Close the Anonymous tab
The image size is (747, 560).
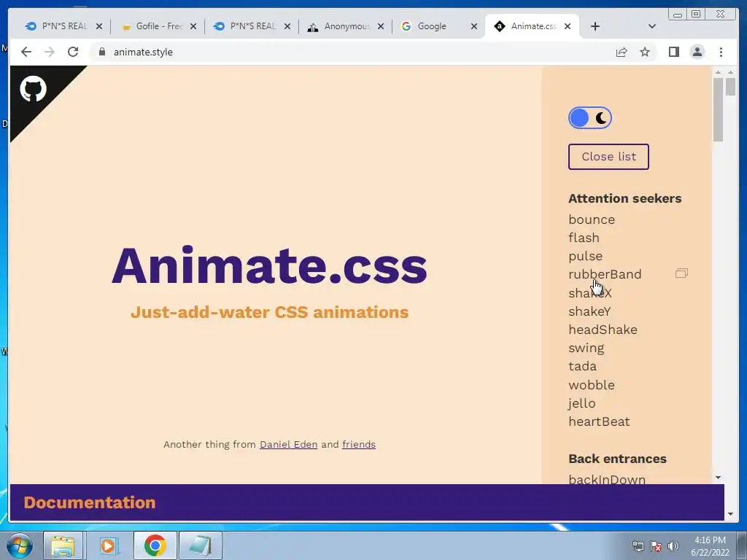(x=381, y=26)
